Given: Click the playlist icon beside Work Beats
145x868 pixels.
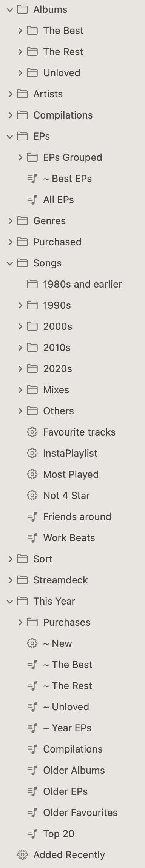Looking at the screenshot, I should tap(32, 537).
